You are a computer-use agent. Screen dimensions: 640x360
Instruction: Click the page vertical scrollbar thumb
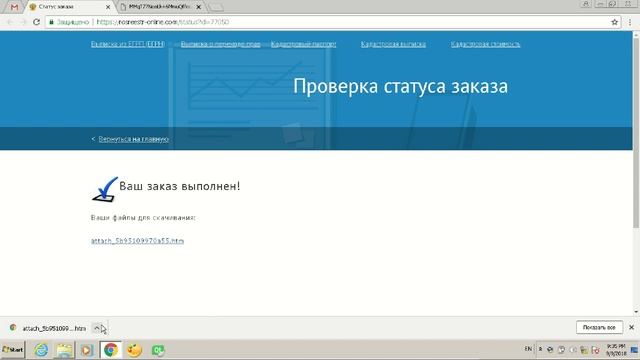pos(636,133)
